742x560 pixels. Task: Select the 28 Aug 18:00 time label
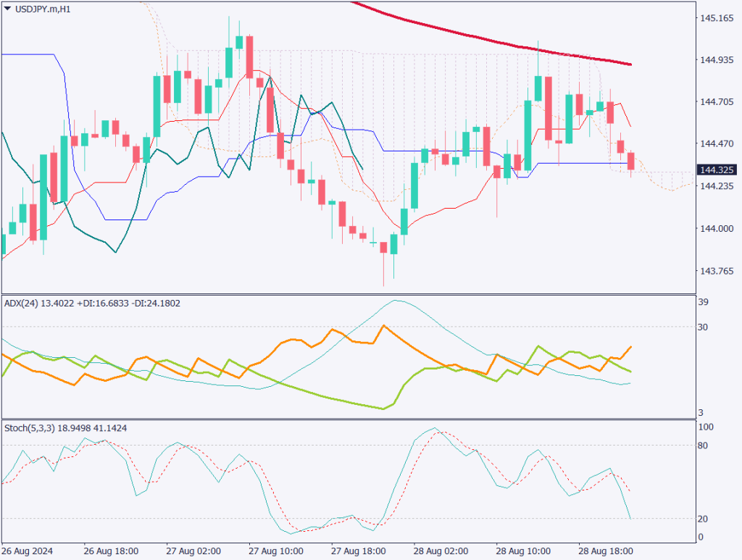point(607,550)
